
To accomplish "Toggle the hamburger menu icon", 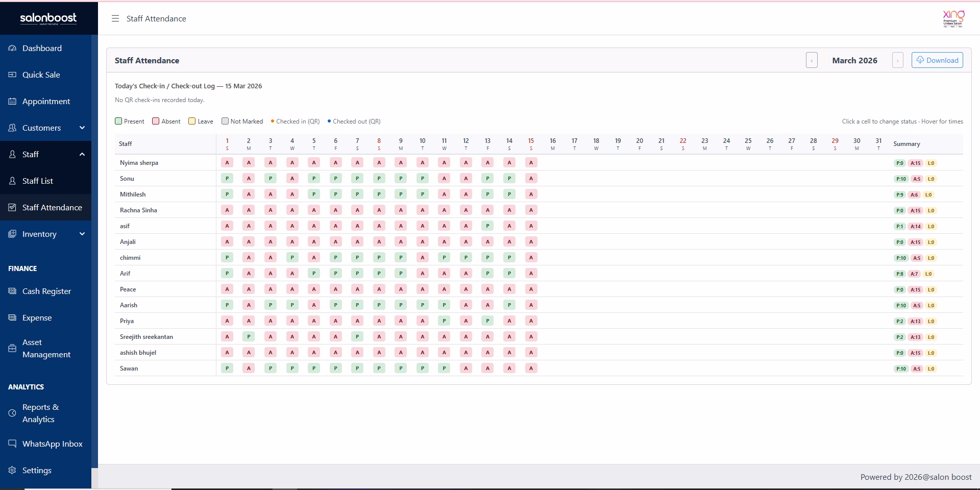I will pos(115,18).
